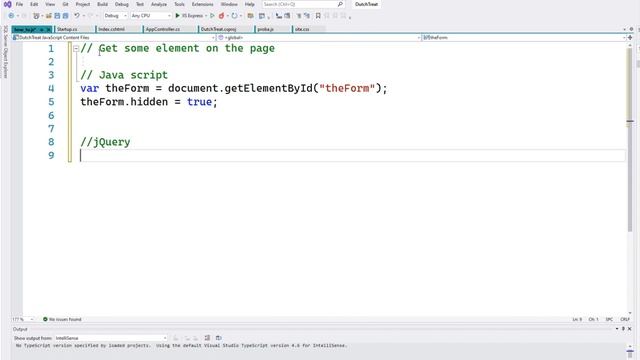The height and width of the screenshot is (360, 640).
Task: Click the navigate backward arrow icon
Action: point(11,16)
